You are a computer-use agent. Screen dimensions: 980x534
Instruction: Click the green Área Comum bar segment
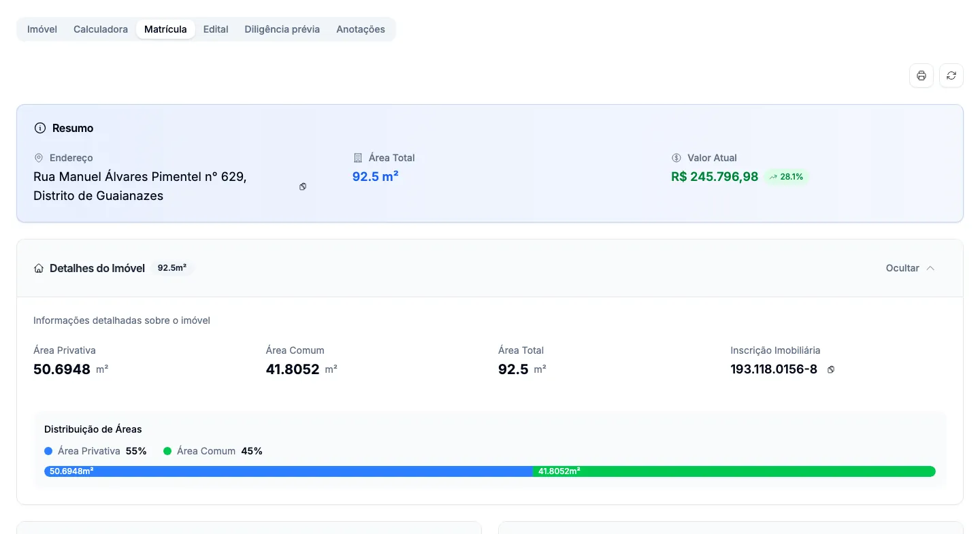coord(734,471)
